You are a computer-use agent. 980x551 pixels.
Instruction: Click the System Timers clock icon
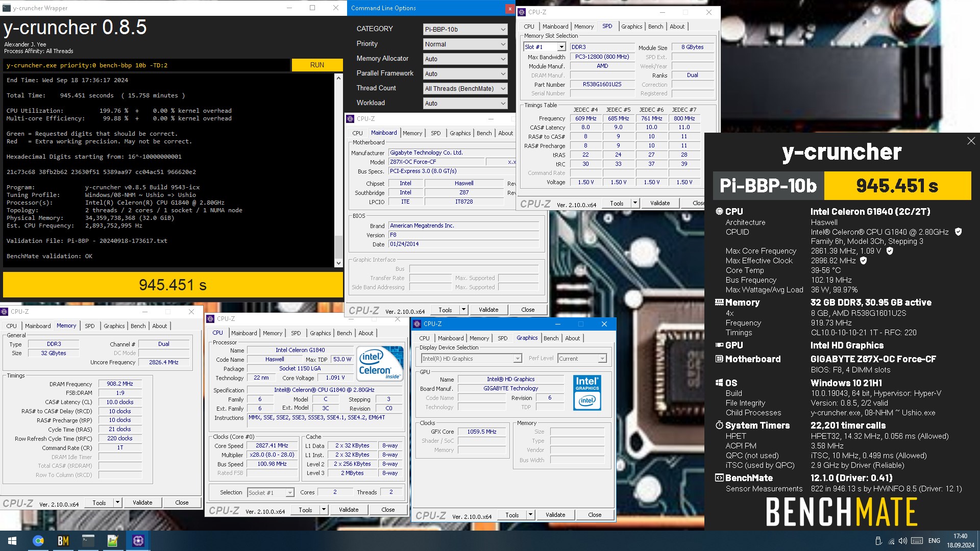pos(719,425)
